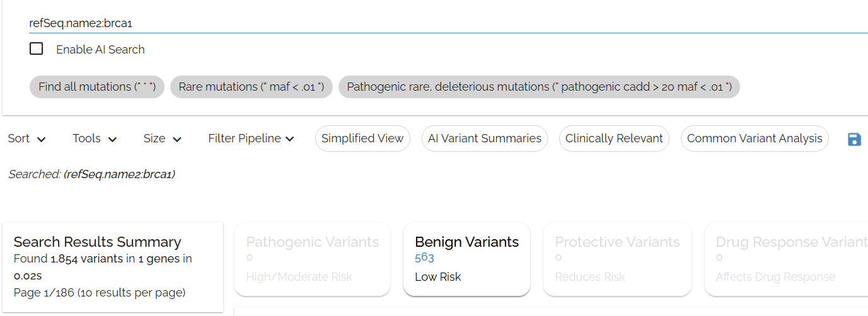Select the Protective Variants card
The image size is (868, 316).
(x=617, y=259)
